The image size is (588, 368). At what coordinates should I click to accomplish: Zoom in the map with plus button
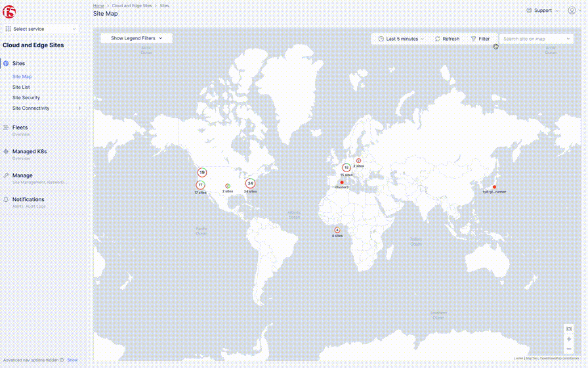point(569,339)
